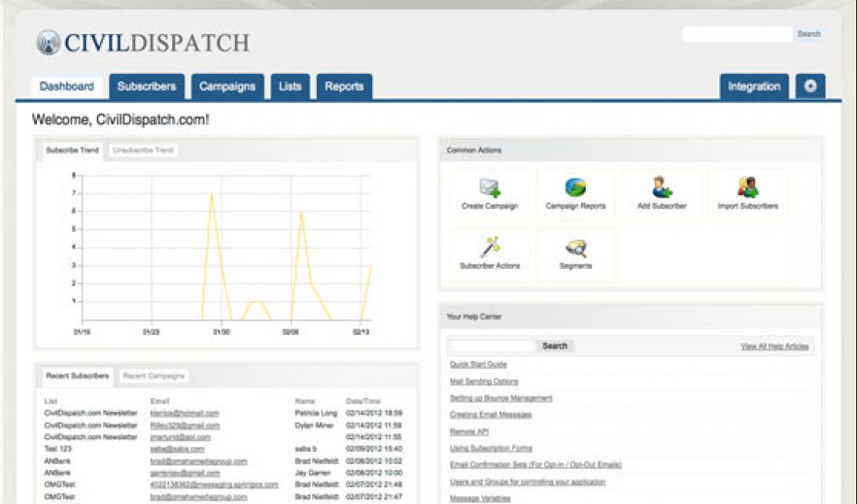
Task: Open the Integration tab
Action: (x=754, y=86)
